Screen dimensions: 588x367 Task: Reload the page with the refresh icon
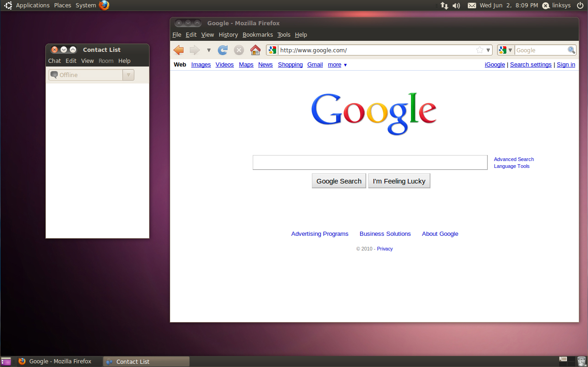coord(223,50)
